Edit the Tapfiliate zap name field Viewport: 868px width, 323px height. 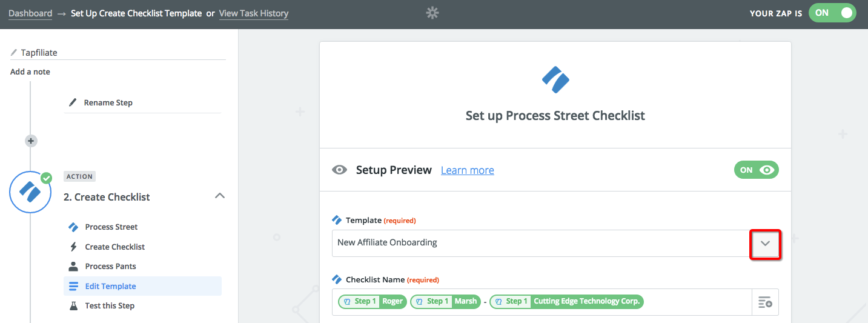coord(118,53)
